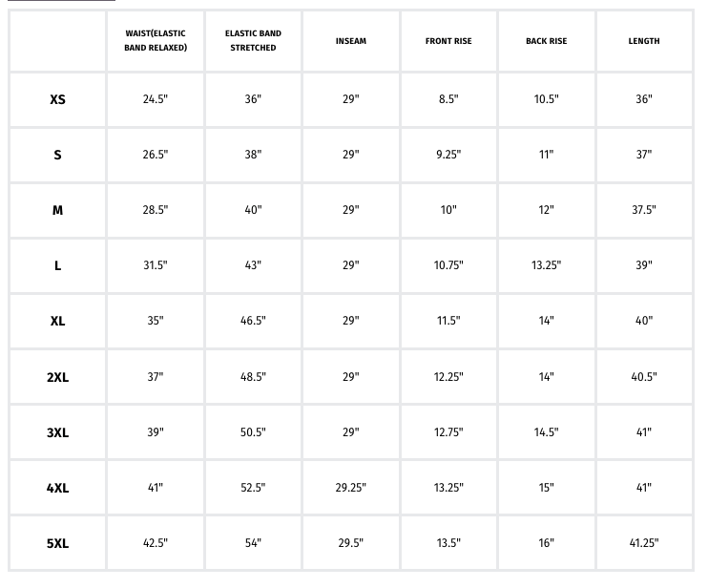Click the 24.5" waist cell for XS

(x=156, y=99)
